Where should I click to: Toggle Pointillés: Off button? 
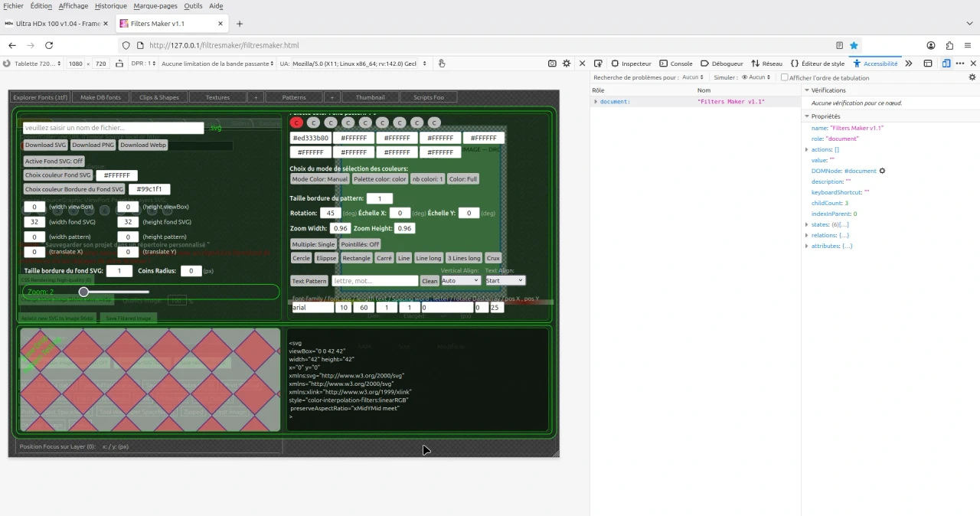[x=360, y=244]
